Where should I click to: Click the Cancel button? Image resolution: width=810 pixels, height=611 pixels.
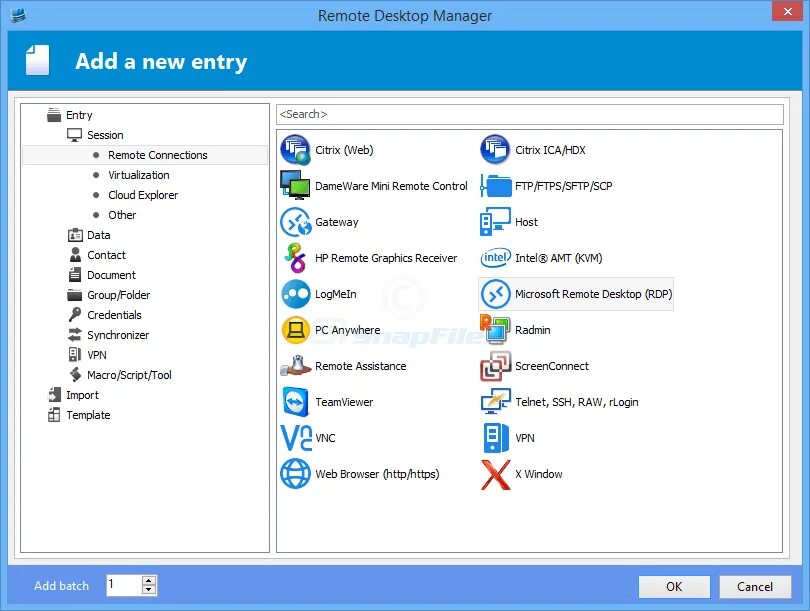pos(755,587)
